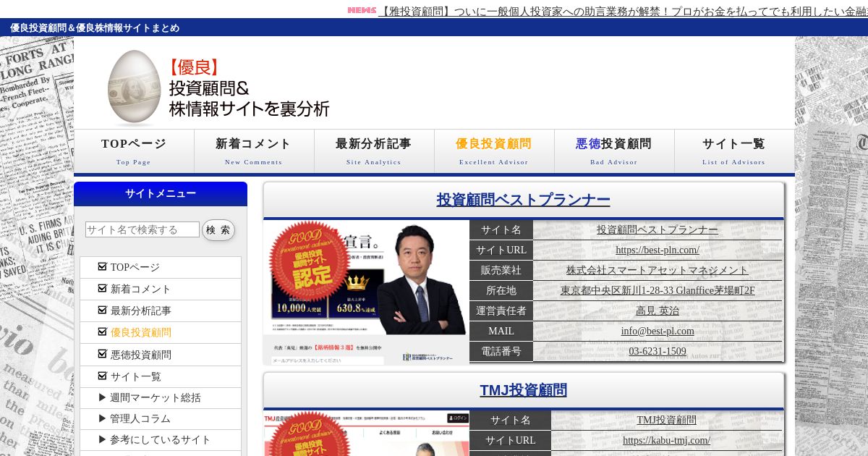The width and height of the screenshot is (868, 456).
Task: Click the 投資顧問ベストプランナー card heading
Action: (524, 200)
